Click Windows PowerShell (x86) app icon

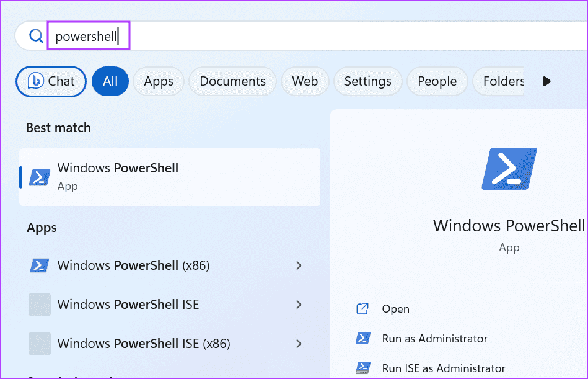point(40,265)
